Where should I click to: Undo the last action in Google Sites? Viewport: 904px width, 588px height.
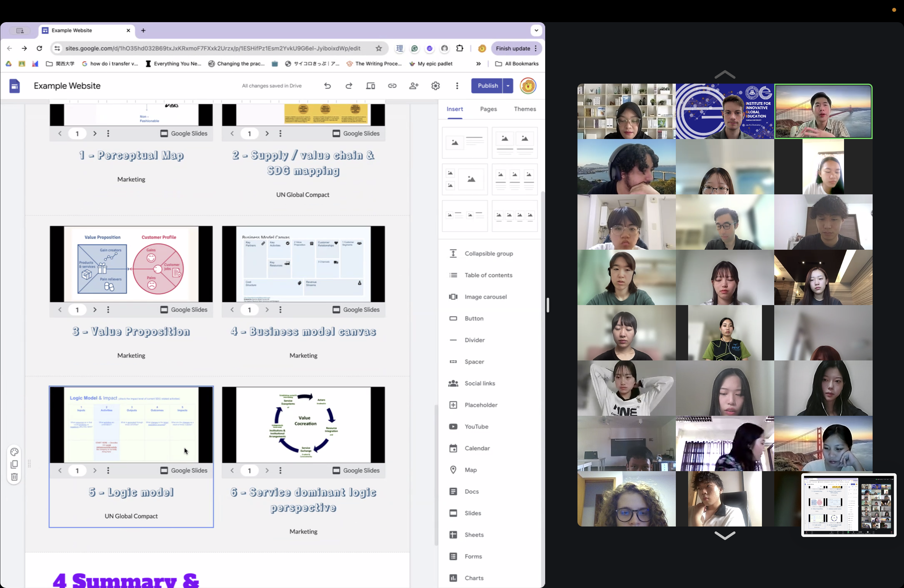(x=327, y=86)
